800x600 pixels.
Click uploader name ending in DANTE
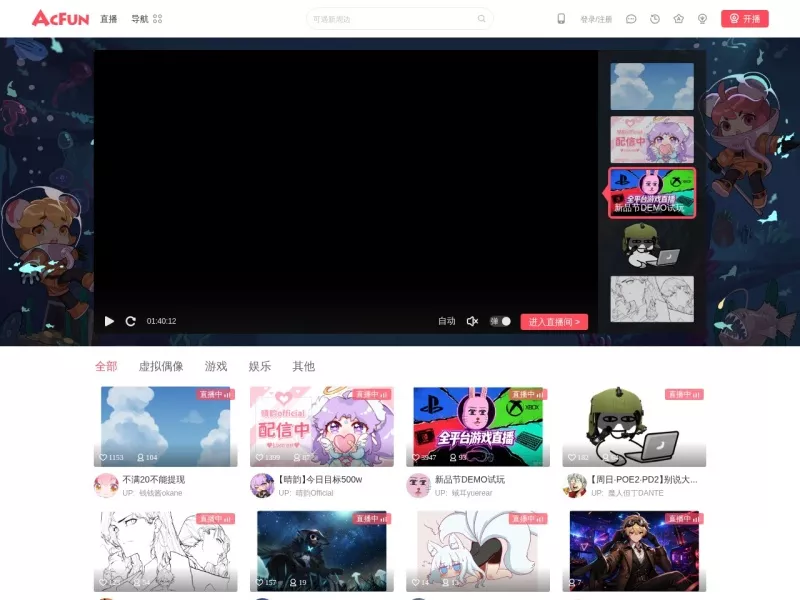(x=636, y=493)
